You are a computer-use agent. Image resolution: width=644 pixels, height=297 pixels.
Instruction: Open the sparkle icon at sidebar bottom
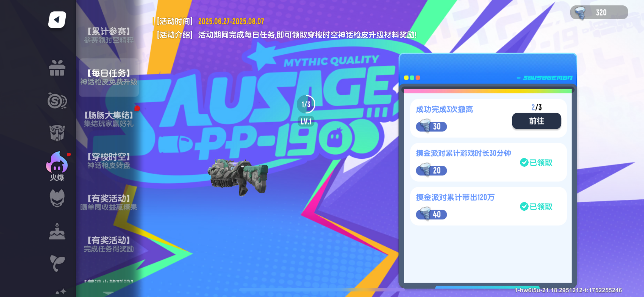click(61, 291)
